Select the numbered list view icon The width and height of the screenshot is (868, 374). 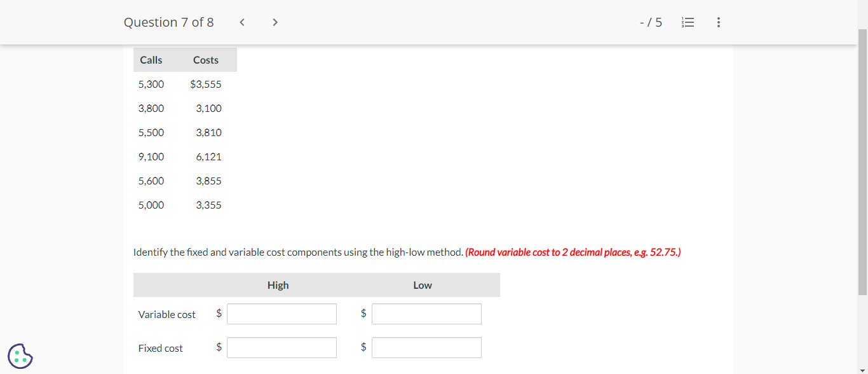[x=688, y=22]
